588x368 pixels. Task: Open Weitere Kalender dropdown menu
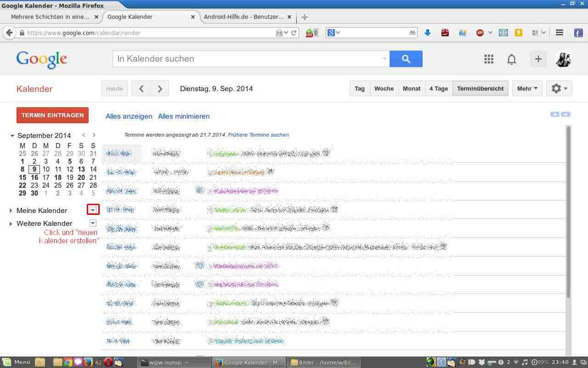(93, 223)
